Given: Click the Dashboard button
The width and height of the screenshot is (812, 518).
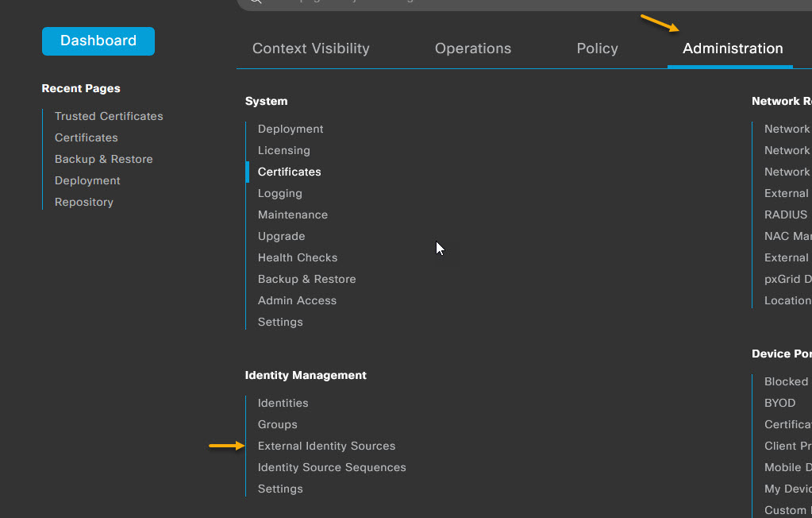Looking at the screenshot, I should [98, 41].
